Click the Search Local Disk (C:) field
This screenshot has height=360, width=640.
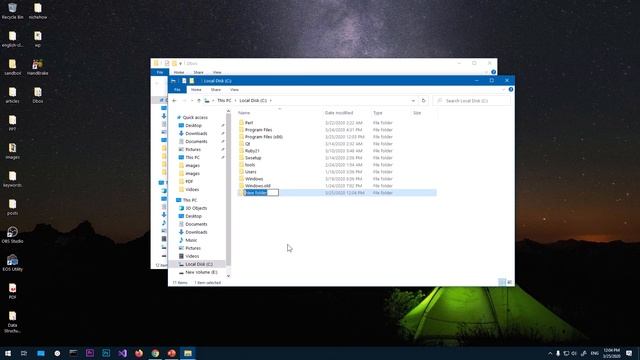pos(471,100)
